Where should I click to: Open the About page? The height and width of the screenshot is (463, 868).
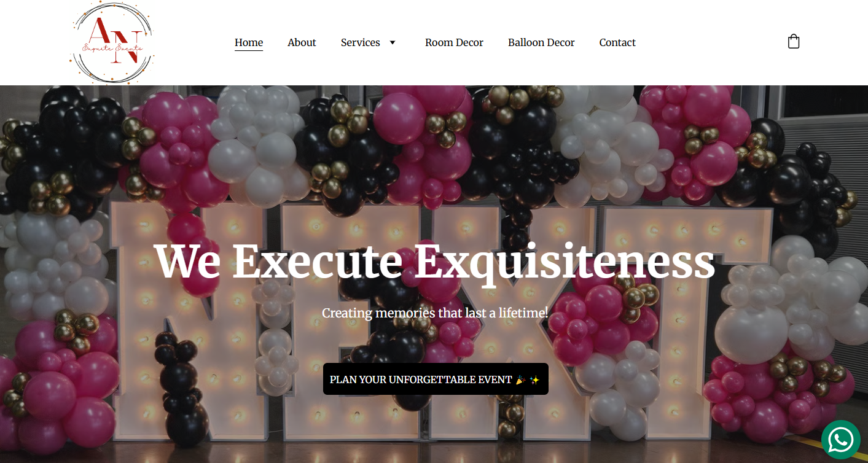pos(302,42)
